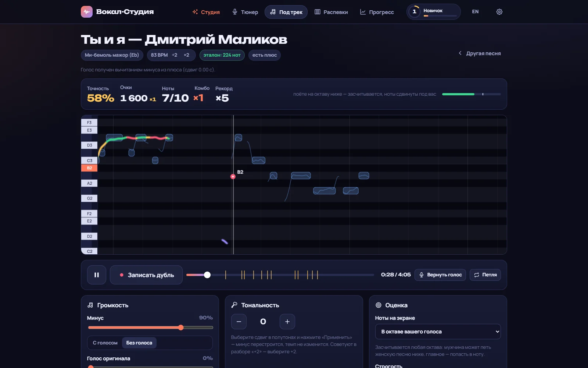Image resolution: width=588 pixels, height=368 pixels.
Task: Click the ×2 tempo multiplier
Action: pos(187,55)
